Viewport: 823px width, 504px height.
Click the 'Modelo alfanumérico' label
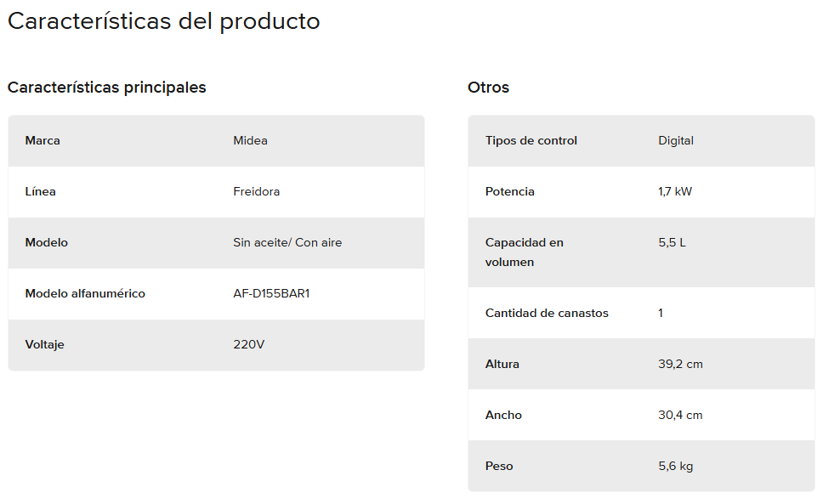(x=85, y=293)
